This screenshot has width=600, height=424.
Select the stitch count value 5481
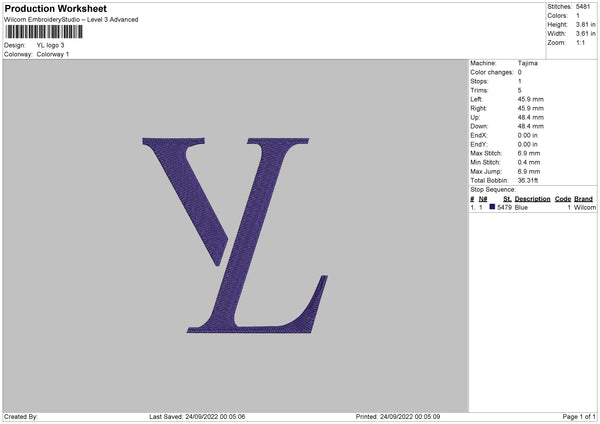point(583,7)
